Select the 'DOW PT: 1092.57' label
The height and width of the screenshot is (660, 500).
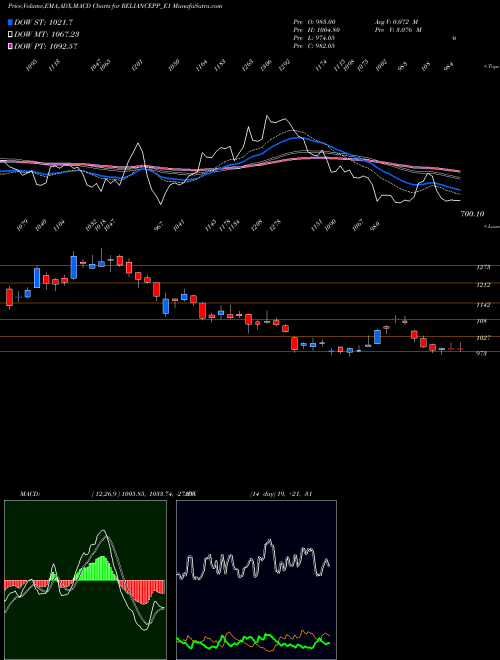tap(46, 46)
